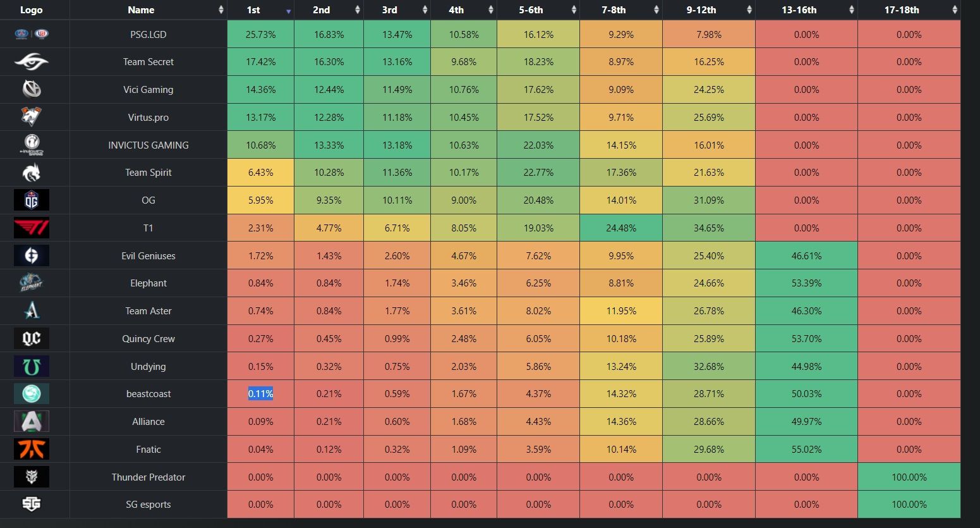Screen dimensions: 980x528
Task: Click T1's 24.48% 7-8th cell
Action: [621, 228]
